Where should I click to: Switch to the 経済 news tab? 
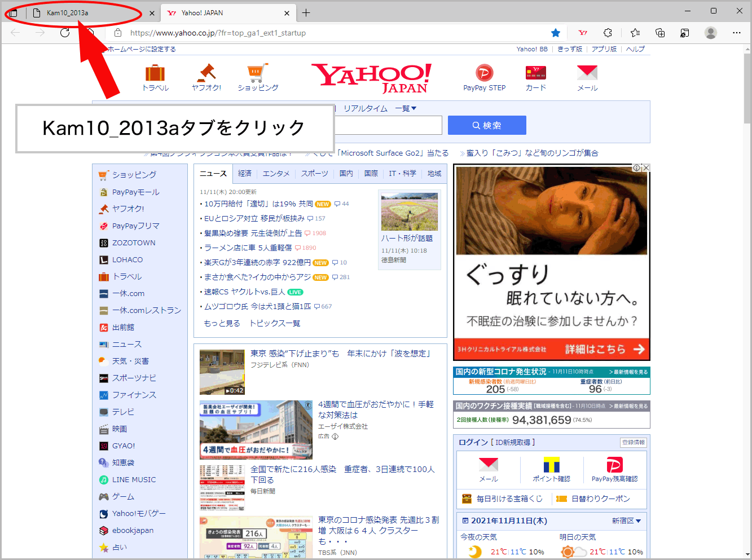click(x=245, y=174)
